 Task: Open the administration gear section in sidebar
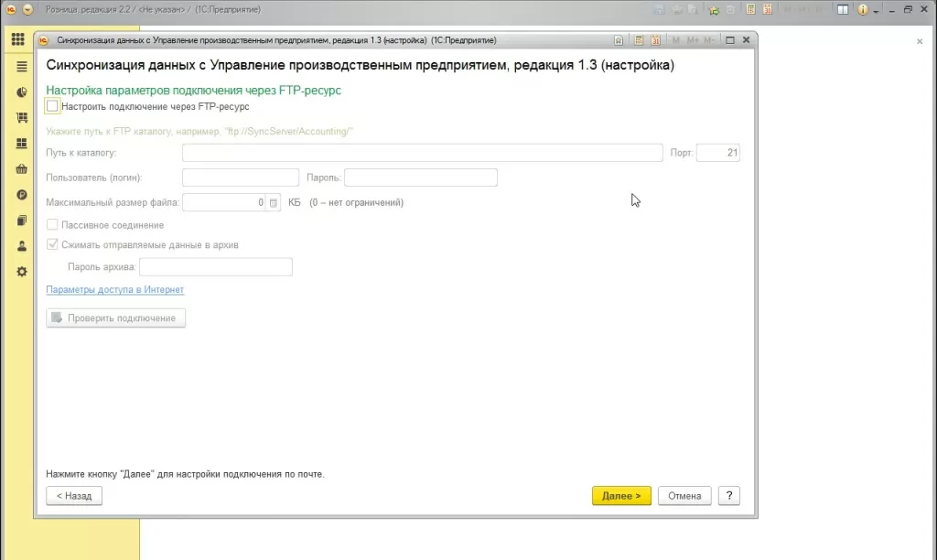(22, 272)
